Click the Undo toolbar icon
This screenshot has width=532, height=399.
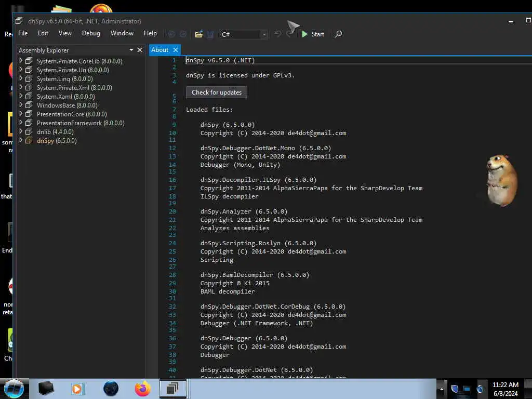click(277, 34)
